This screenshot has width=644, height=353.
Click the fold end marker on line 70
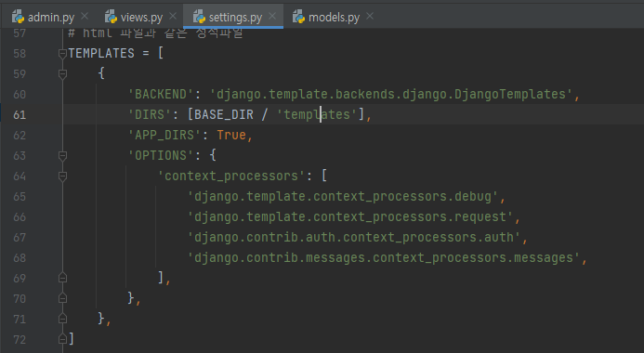(62, 298)
